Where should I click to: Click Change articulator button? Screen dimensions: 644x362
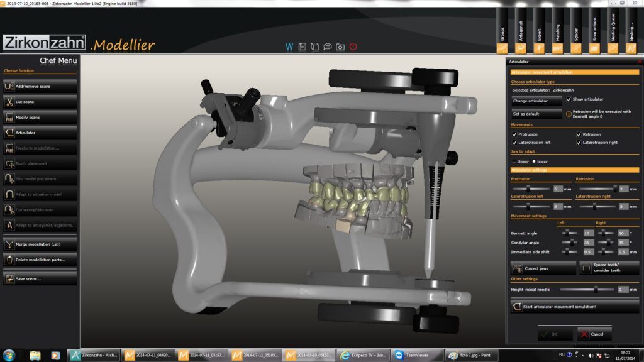tap(536, 101)
